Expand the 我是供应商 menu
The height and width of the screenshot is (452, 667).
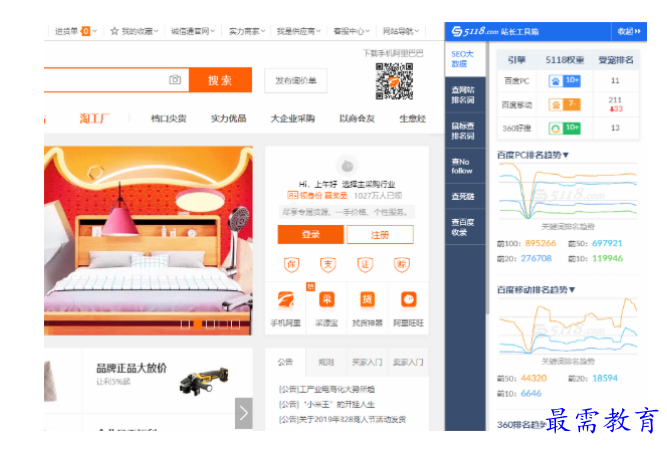point(298,31)
